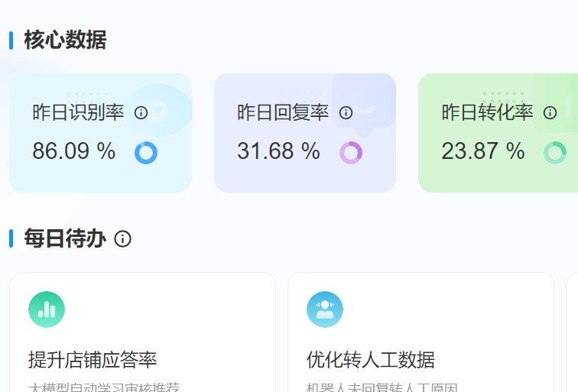Open the 优化转人工数据 task title
This screenshot has width=578, height=392.
tap(371, 359)
